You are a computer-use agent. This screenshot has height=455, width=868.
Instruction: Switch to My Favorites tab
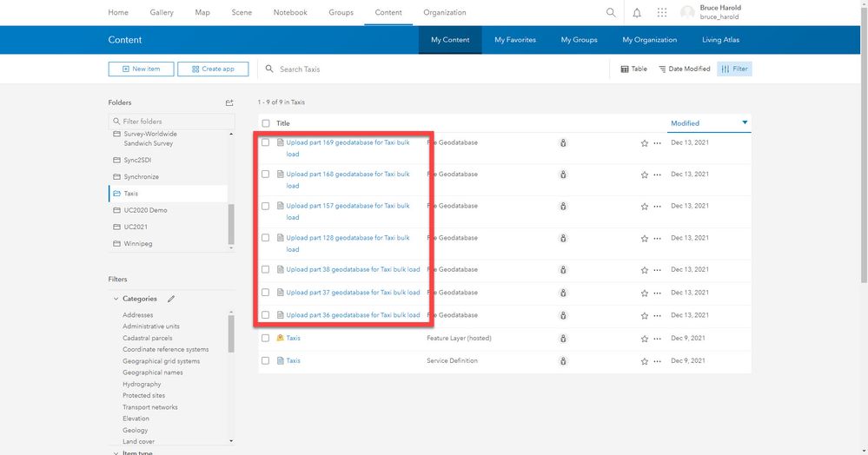(515, 40)
